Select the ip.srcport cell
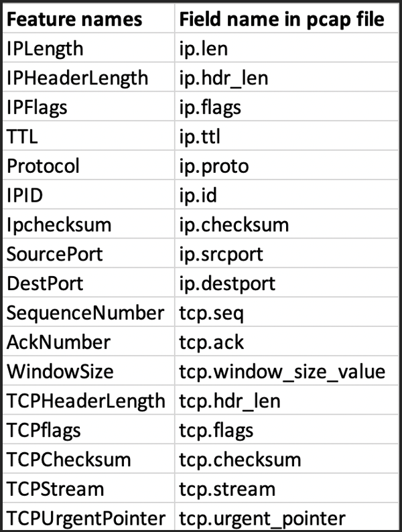Viewport: 402px width, 532px height. pos(287,253)
